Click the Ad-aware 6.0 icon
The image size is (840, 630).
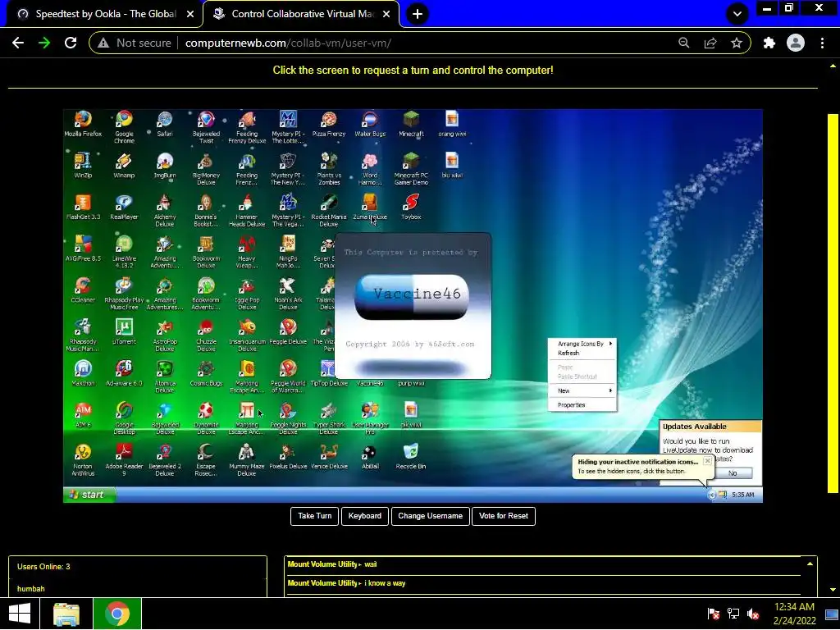coord(124,372)
